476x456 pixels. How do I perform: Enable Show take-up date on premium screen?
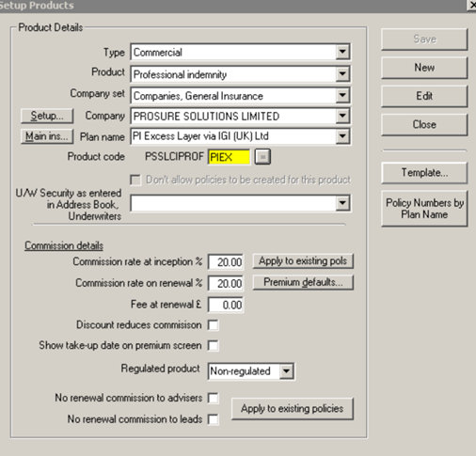pos(214,346)
